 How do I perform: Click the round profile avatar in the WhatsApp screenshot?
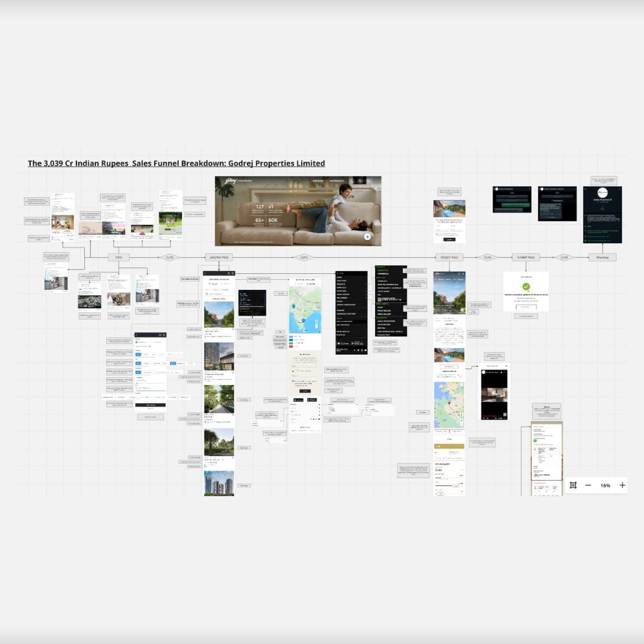(602, 193)
